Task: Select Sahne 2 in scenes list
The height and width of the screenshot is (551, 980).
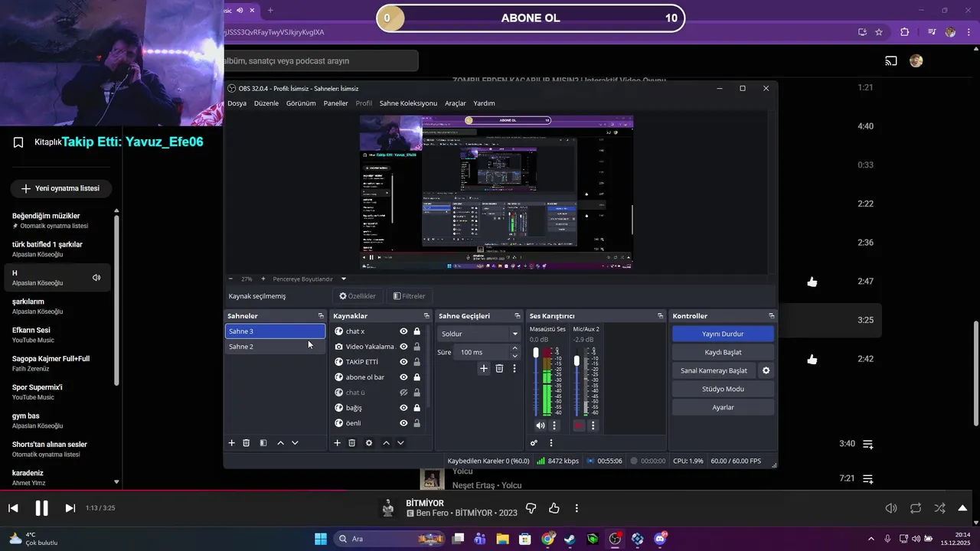Action: 275,347
